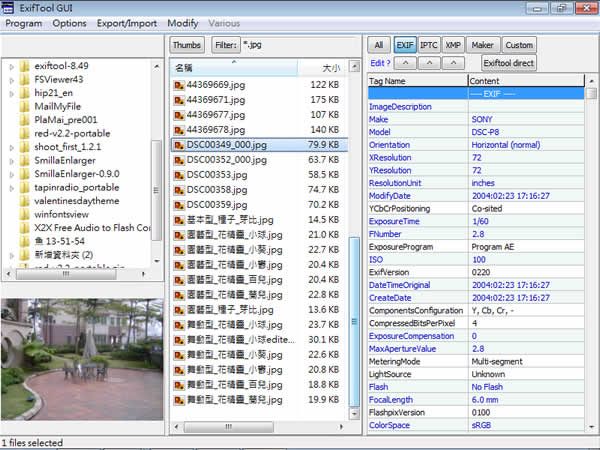Sort file list by 名稱 column
Image resolution: width=600 pixels, height=450 pixels.
pyautogui.click(x=234, y=68)
